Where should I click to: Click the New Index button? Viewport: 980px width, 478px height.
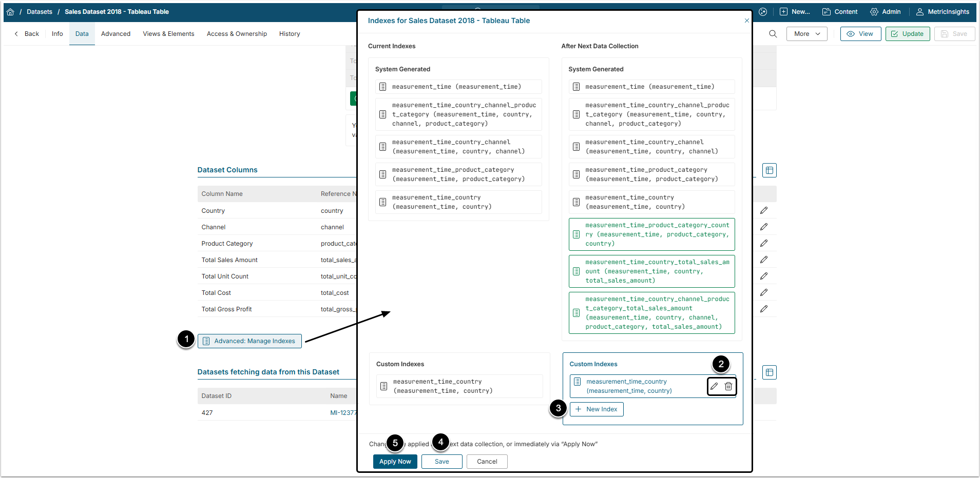597,409
